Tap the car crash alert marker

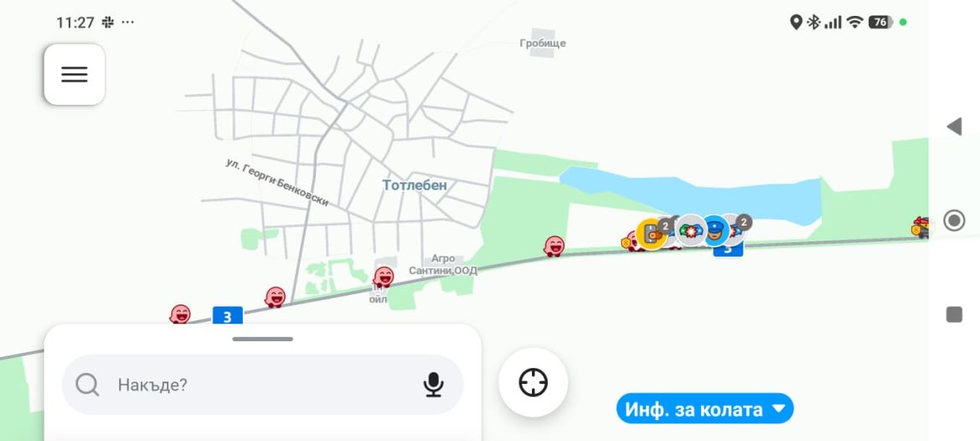tap(691, 231)
